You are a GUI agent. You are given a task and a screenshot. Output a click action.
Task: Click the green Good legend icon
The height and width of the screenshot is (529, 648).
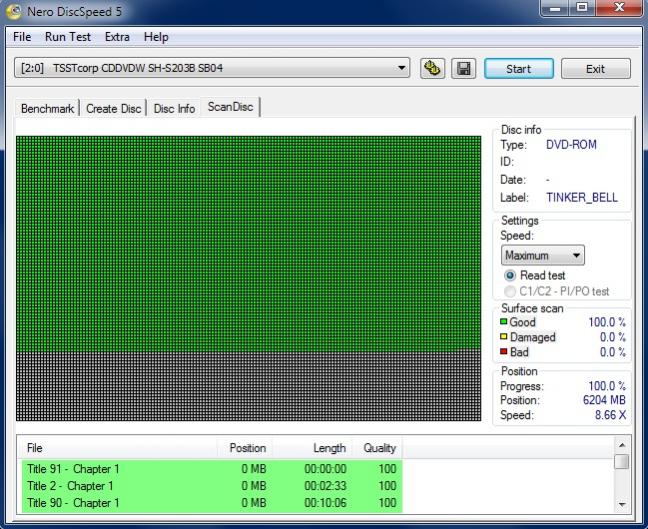tap(505, 322)
